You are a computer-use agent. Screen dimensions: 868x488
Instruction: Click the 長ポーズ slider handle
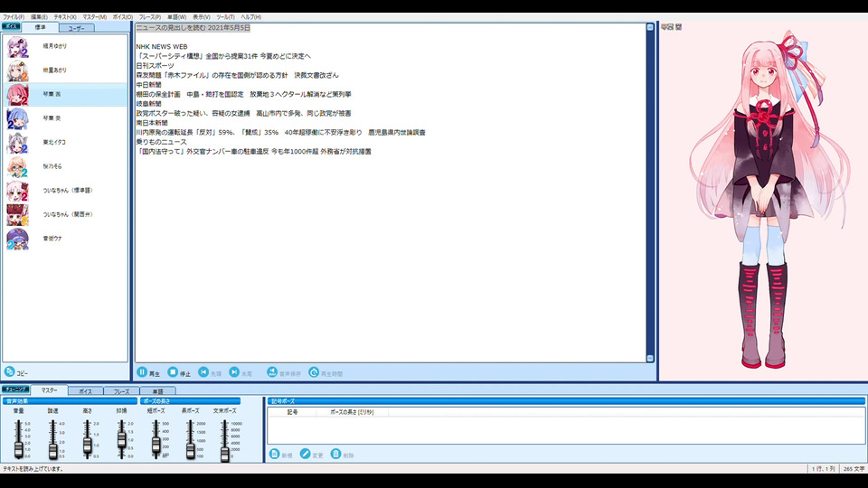(x=191, y=450)
